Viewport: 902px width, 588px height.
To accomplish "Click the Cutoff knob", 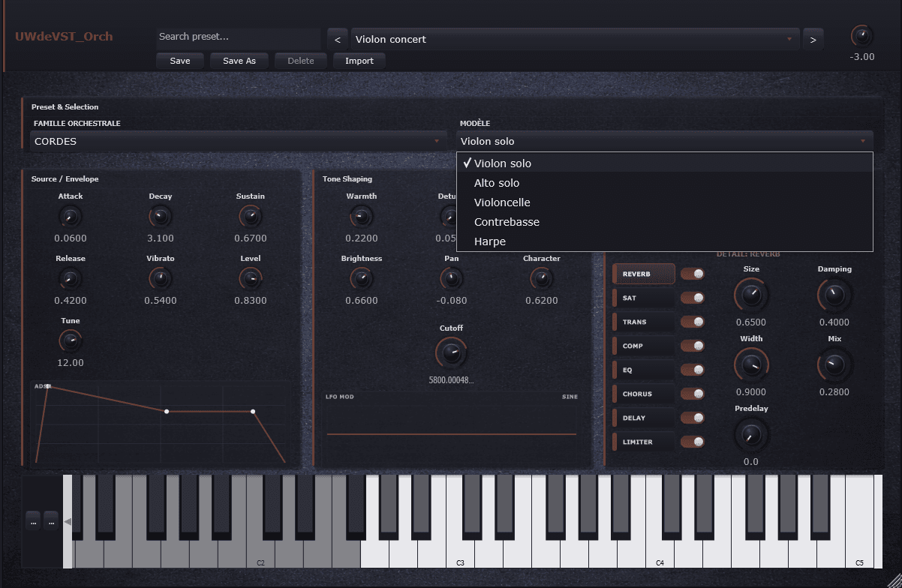I will coord(451,352).
